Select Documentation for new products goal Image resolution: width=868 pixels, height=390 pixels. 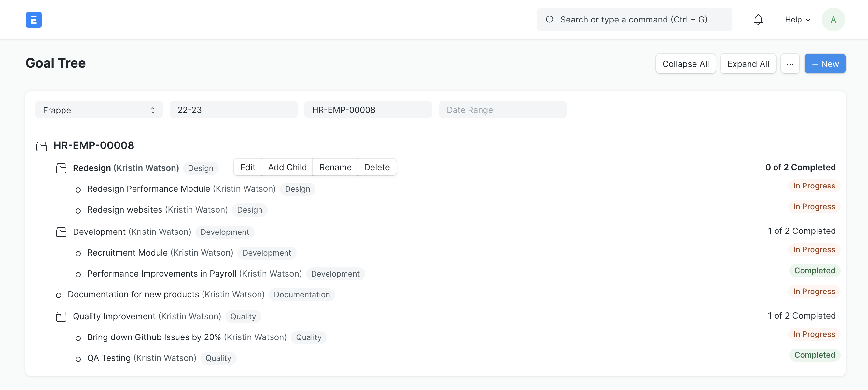click(x=133, y=294)
